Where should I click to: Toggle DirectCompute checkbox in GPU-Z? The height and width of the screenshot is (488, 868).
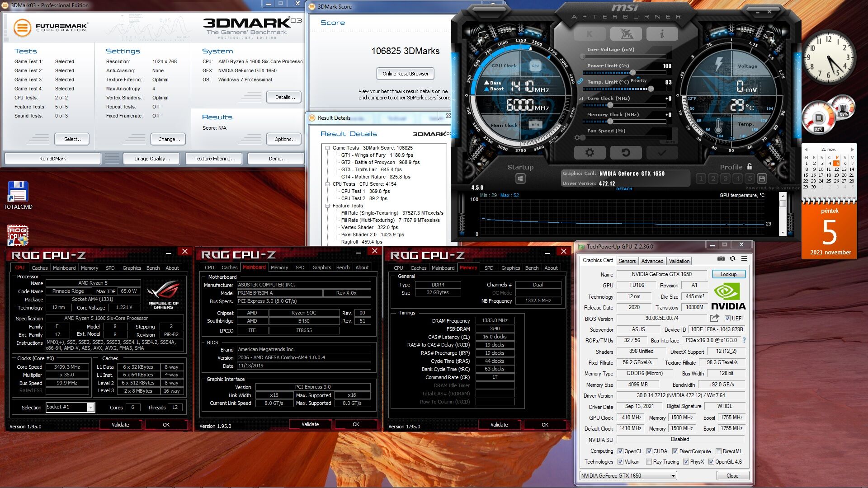pos(675,451)
